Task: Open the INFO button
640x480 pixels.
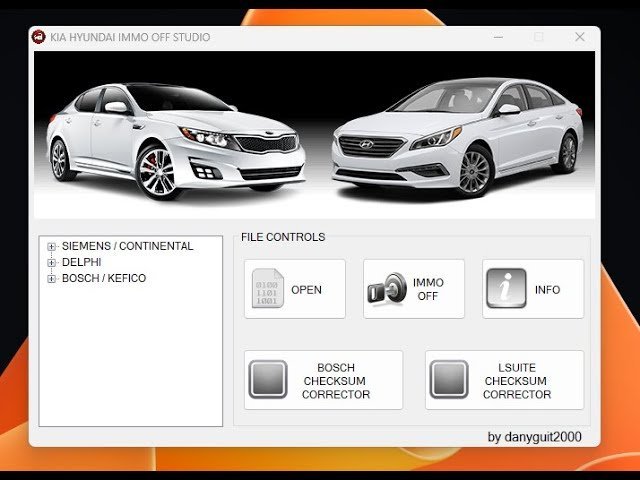Action: point(533,289)
